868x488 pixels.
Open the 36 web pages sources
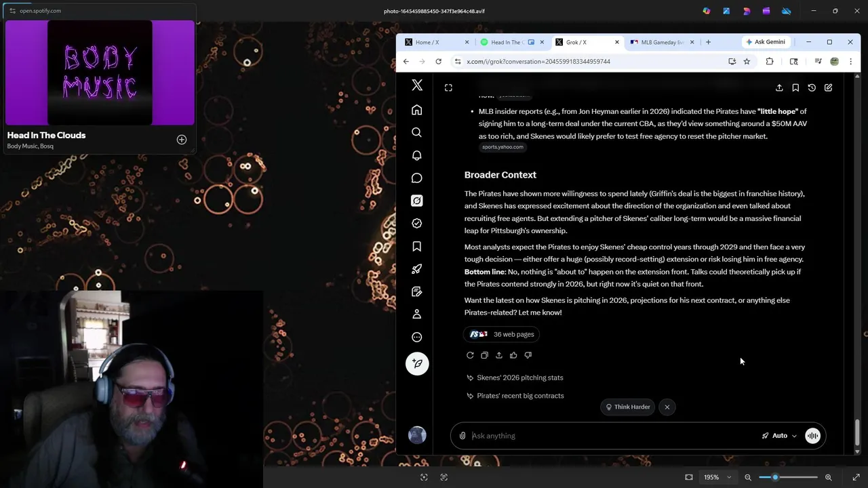click(x=502, y=334)
